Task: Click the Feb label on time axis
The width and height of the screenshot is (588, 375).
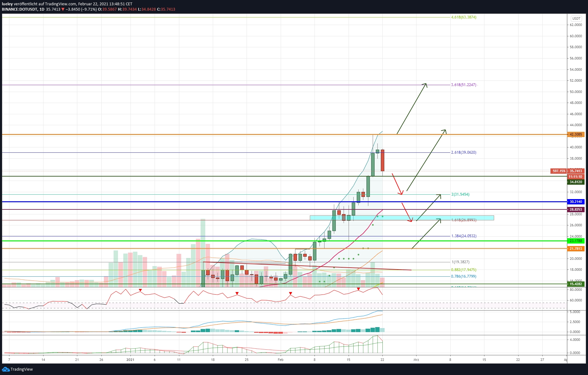Action: (280, 360)
